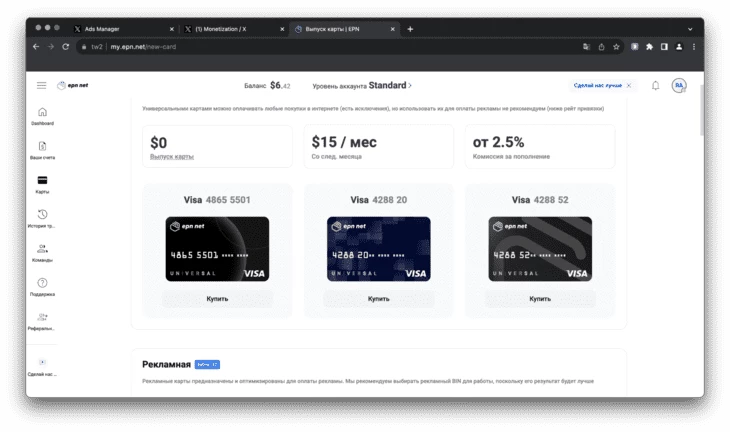Click the share page icon
730x432 pixels.
coord(602,47)
